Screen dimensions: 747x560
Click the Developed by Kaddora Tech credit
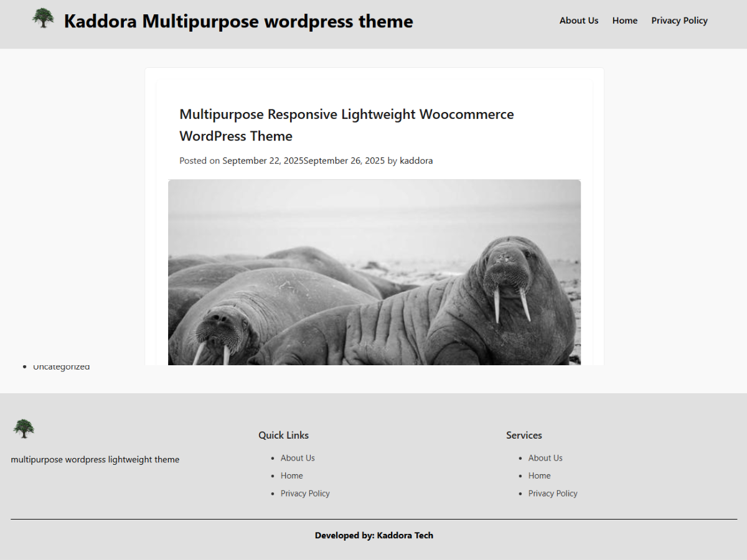pos(374,535)
